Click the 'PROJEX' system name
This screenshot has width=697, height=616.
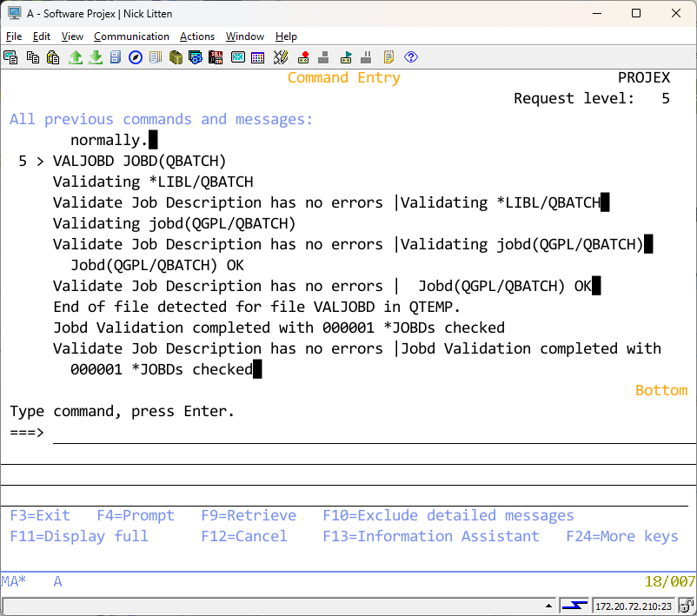coord(644,78)
